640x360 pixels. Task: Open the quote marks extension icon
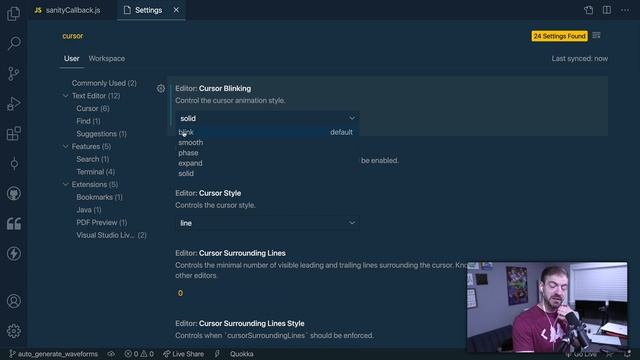[14, 224]
